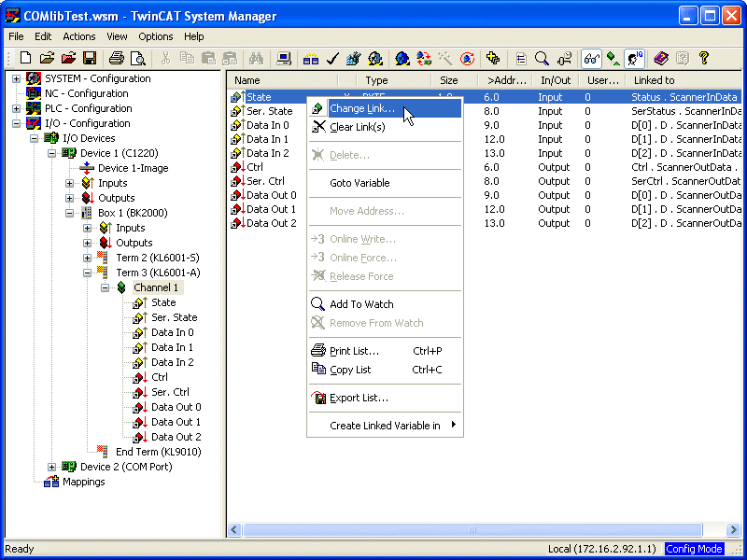Click the magnifying glass toolbar icon
Viewport: 747px width, 560px height.
click(542, 59)
